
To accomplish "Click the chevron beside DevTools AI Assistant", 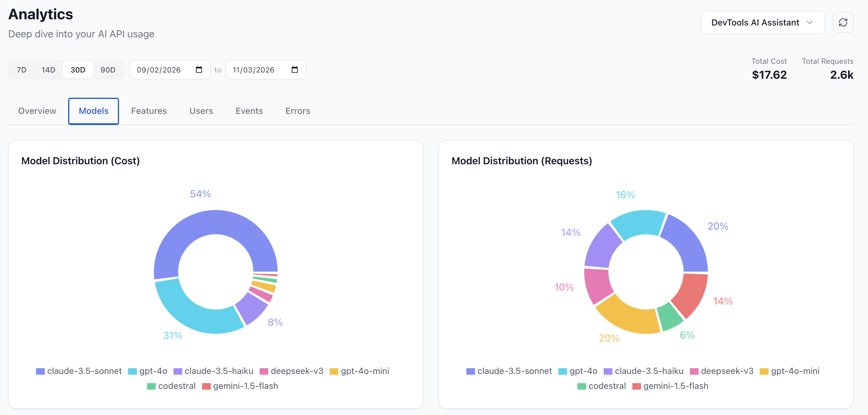I will click(x=809, y=23).
